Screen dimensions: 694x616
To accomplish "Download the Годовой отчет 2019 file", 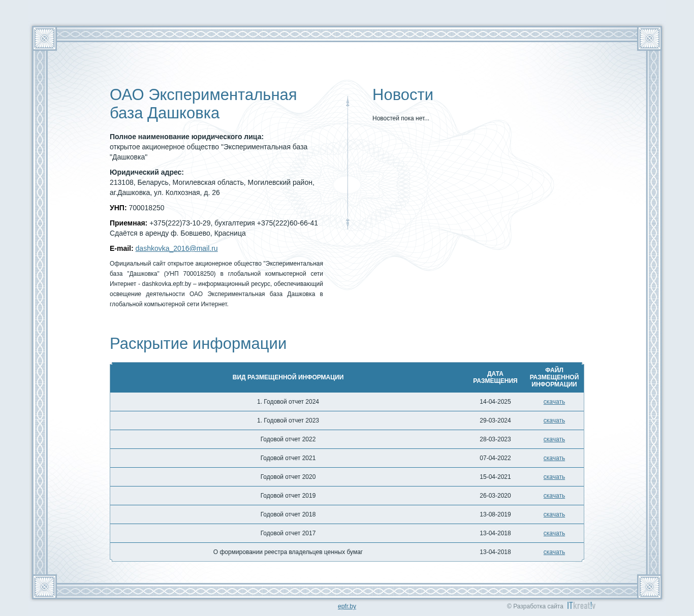I will click(x=554, y=496).
